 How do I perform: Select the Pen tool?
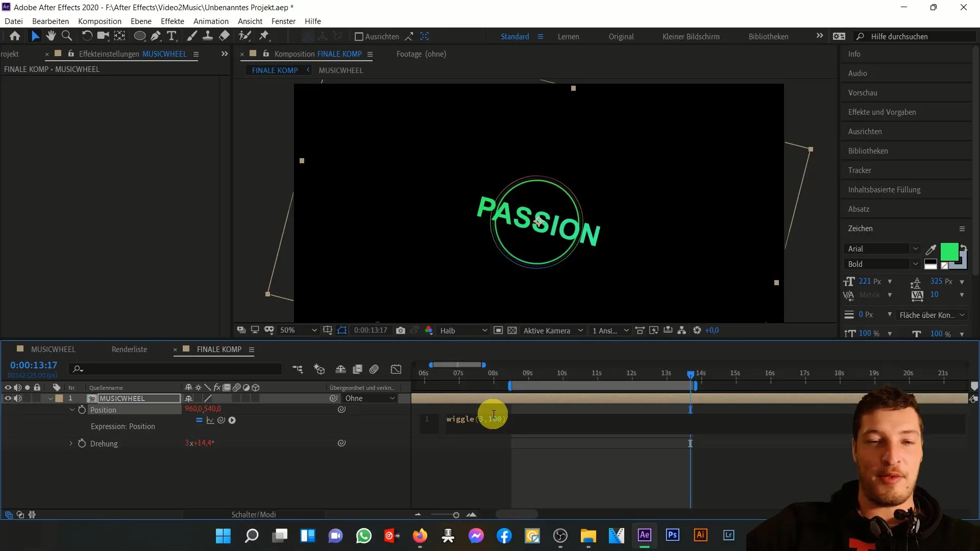(156, 36)
